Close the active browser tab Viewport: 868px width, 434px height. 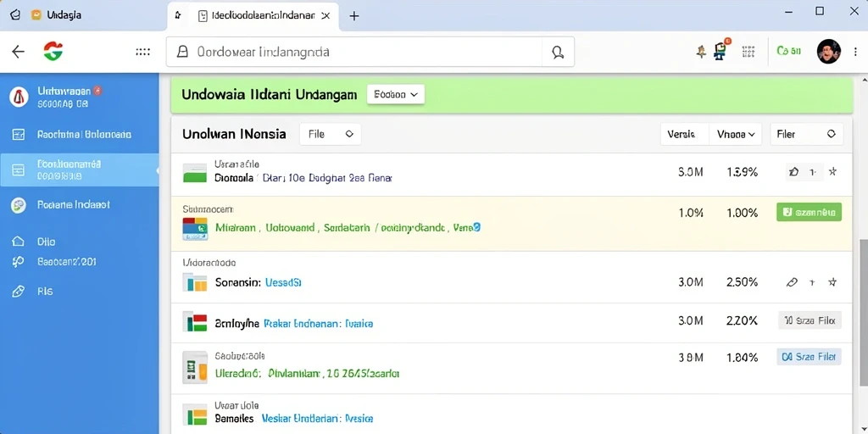click(325, 15)
